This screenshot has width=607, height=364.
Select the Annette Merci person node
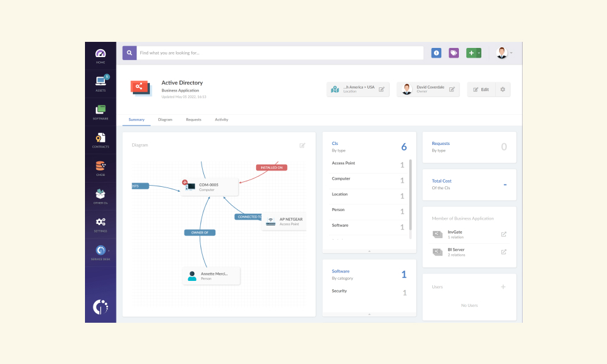pyautogui.click(x=211, y=276)
